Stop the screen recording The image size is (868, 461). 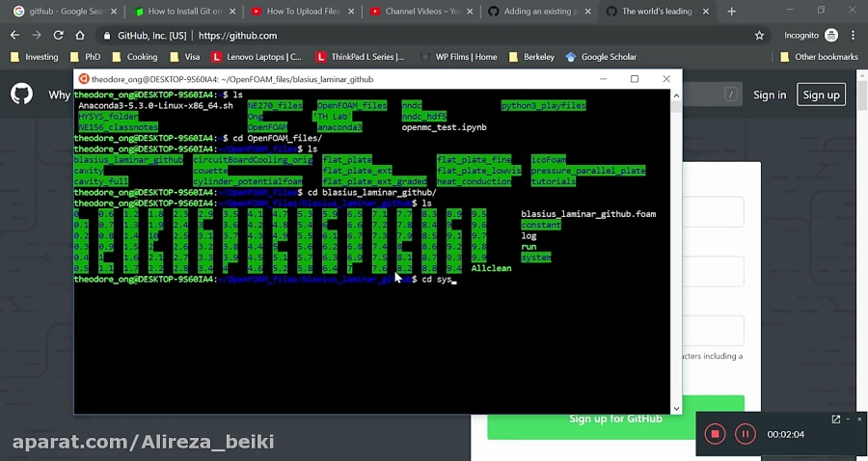(715, 434)
